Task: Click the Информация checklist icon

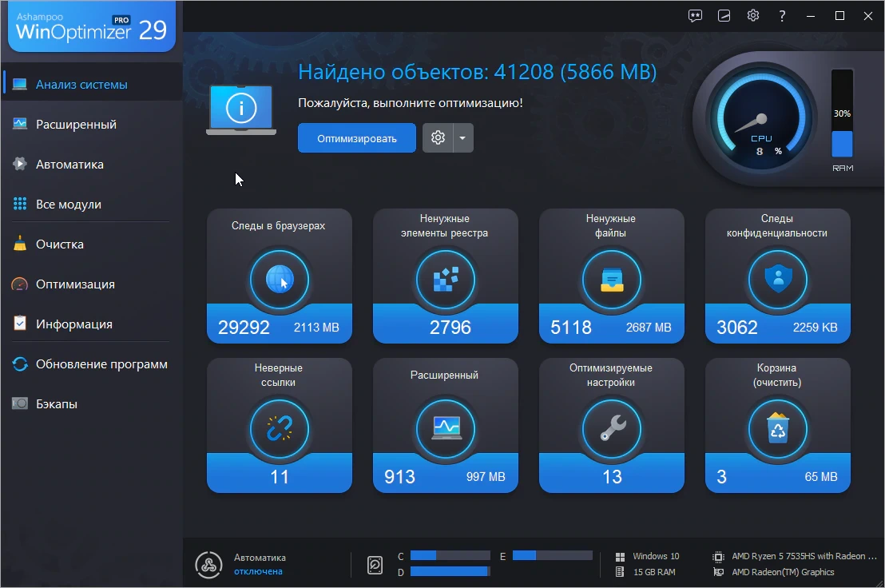Action: (20, 324)
